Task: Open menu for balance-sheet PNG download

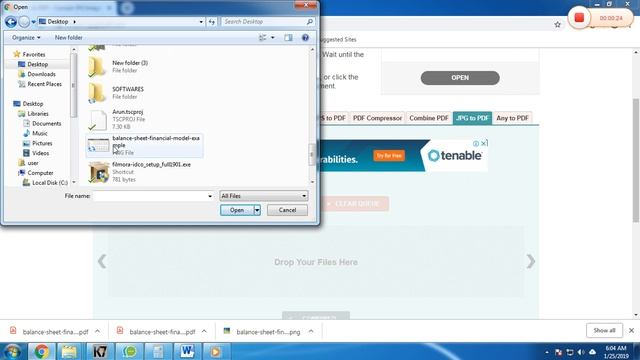Action: (x=311, y=331)
